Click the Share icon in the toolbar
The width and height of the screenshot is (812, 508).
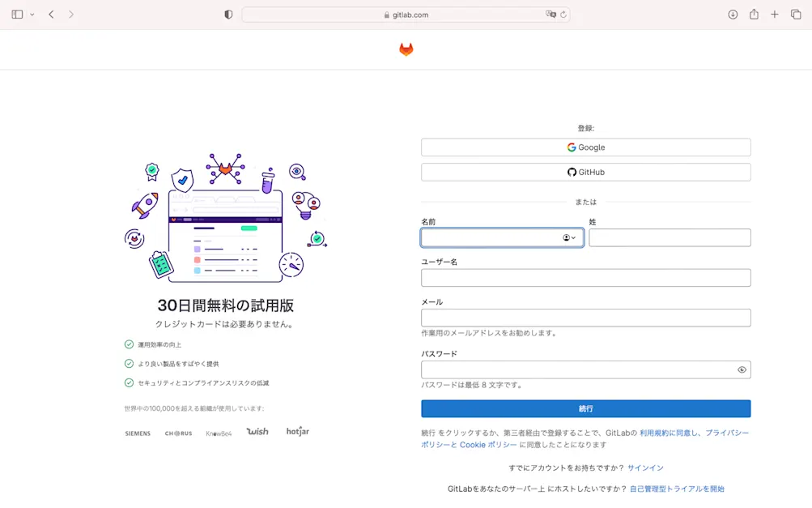(755, 14)
